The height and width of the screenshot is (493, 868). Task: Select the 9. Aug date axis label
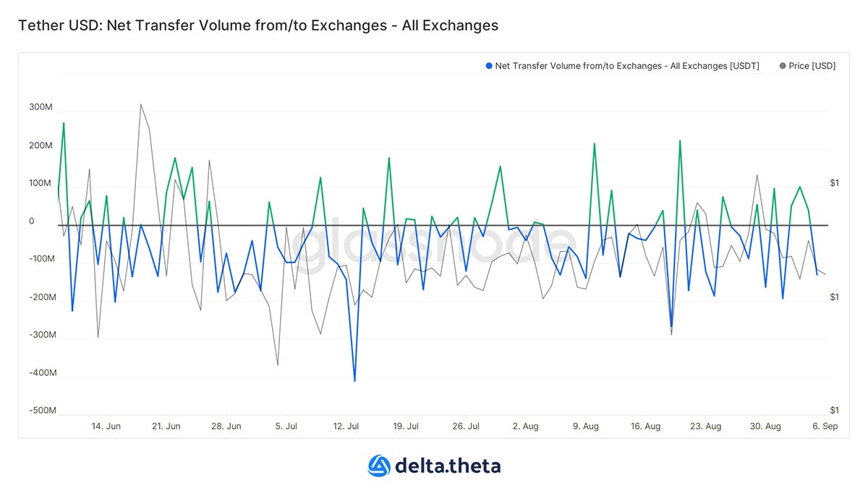pos(586,426)
